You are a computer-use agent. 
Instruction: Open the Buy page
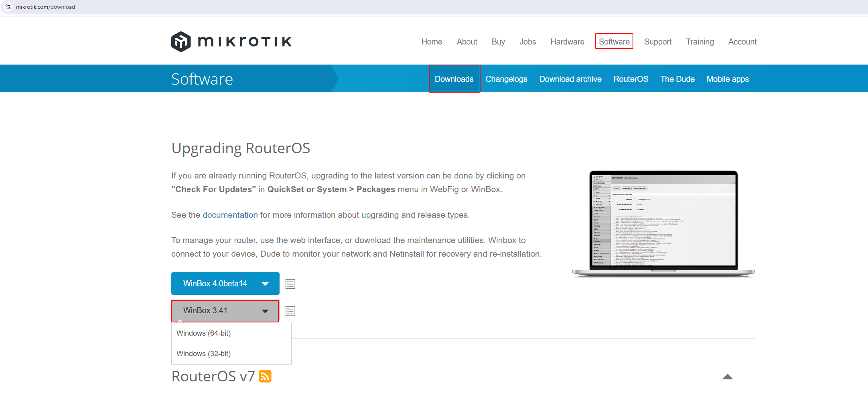[x=498, y=42]
